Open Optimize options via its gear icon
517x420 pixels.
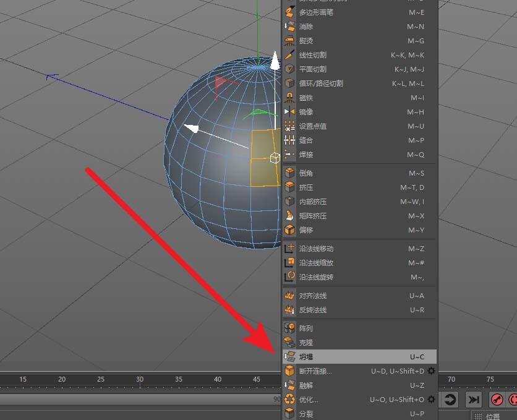coord(431,400)
